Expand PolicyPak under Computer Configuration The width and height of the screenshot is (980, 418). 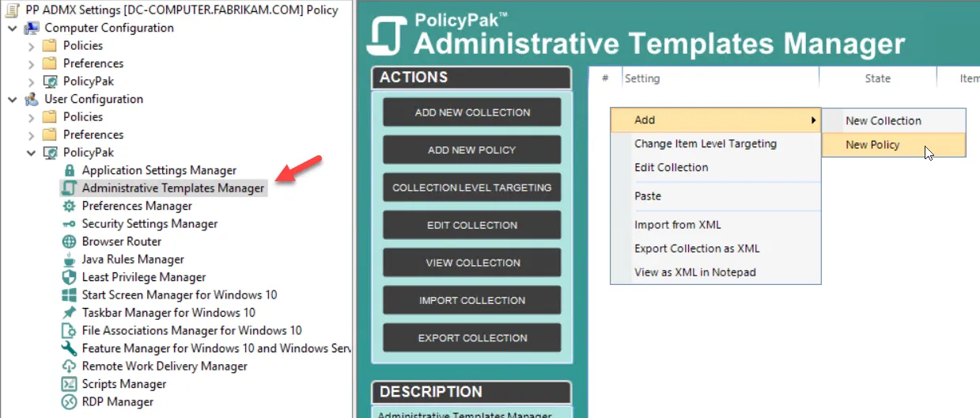coord(32,82)
